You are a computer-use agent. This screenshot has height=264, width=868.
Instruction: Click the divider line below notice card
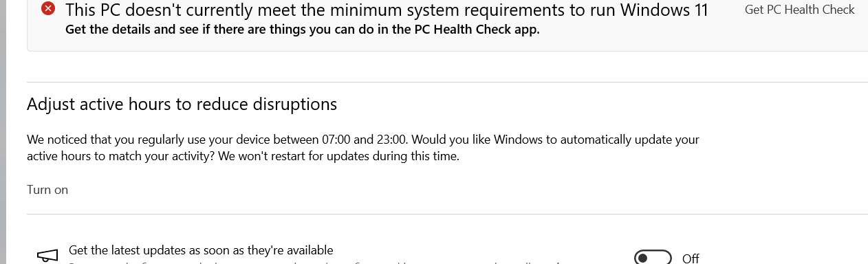[447, 82]
